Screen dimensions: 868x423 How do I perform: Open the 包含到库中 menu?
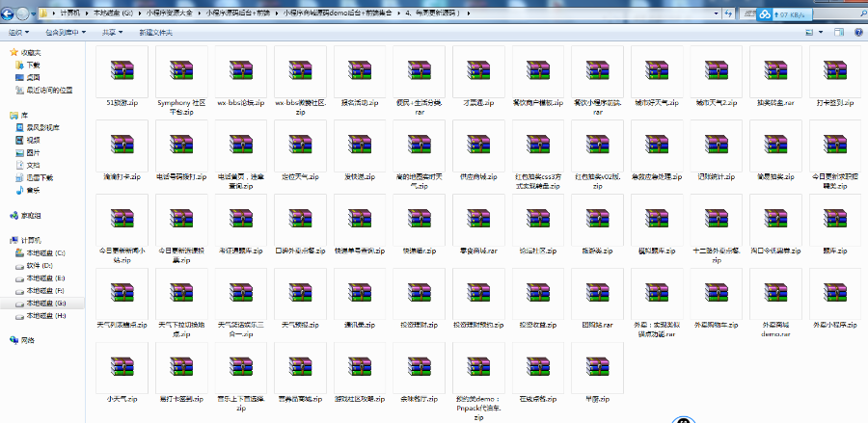(66, 33)
